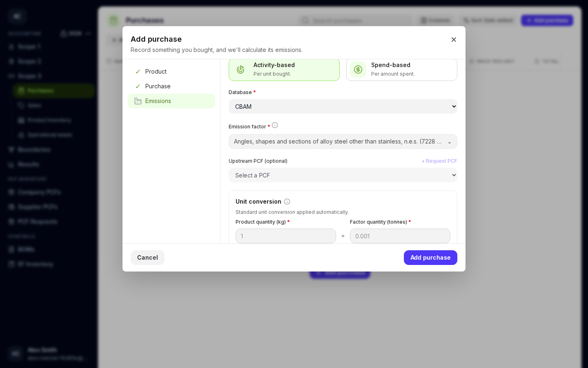Click the 'Unit conversion' heading

pos(258,202)
